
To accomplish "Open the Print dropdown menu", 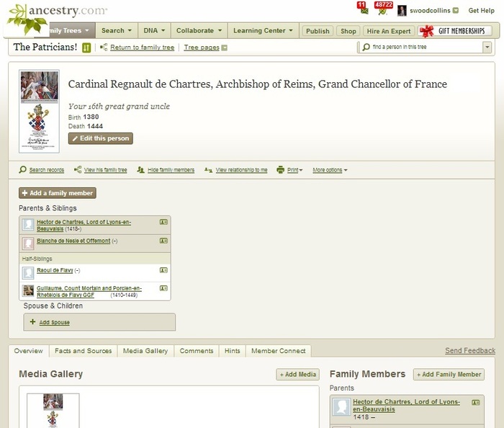I will click(x=294, y=170).
